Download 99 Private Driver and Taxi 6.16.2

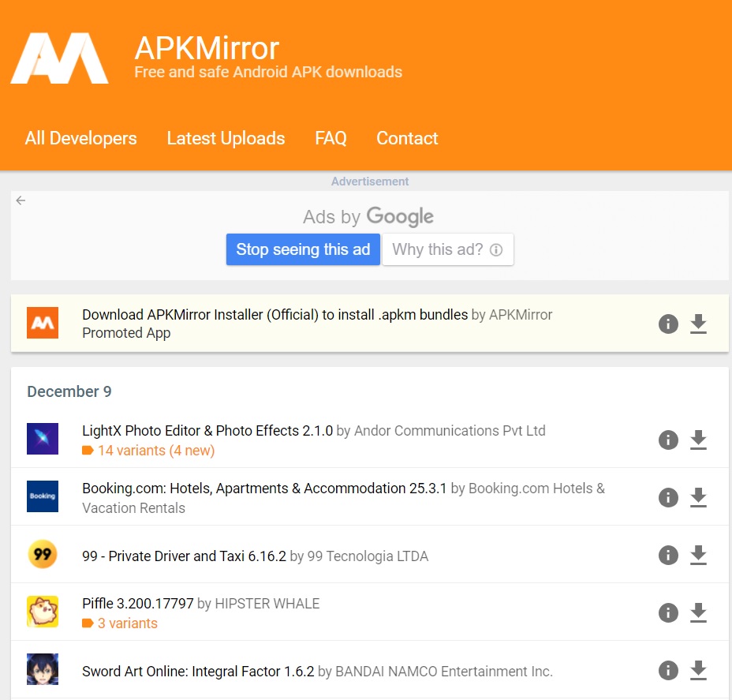click(x=698, y=555)
